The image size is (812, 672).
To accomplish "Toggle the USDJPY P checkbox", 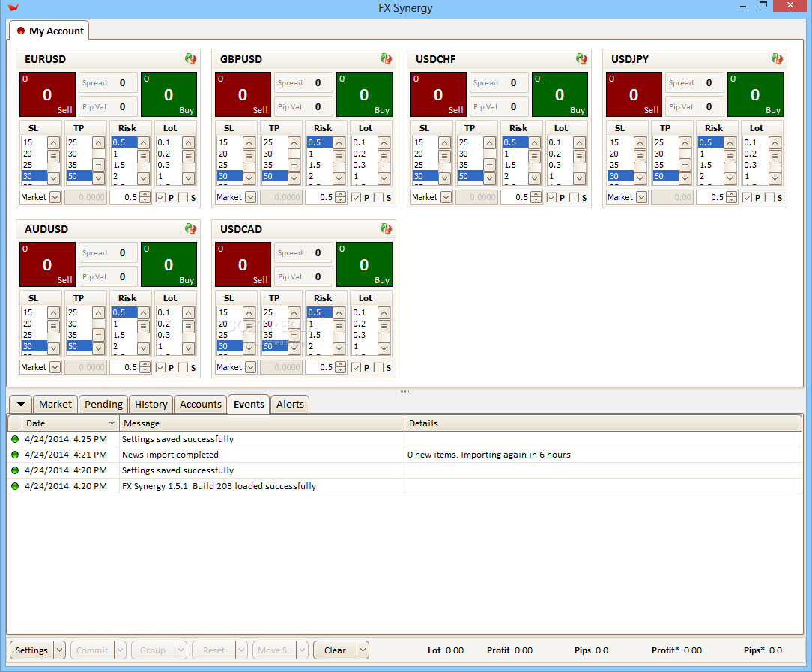I will [748, 197].
